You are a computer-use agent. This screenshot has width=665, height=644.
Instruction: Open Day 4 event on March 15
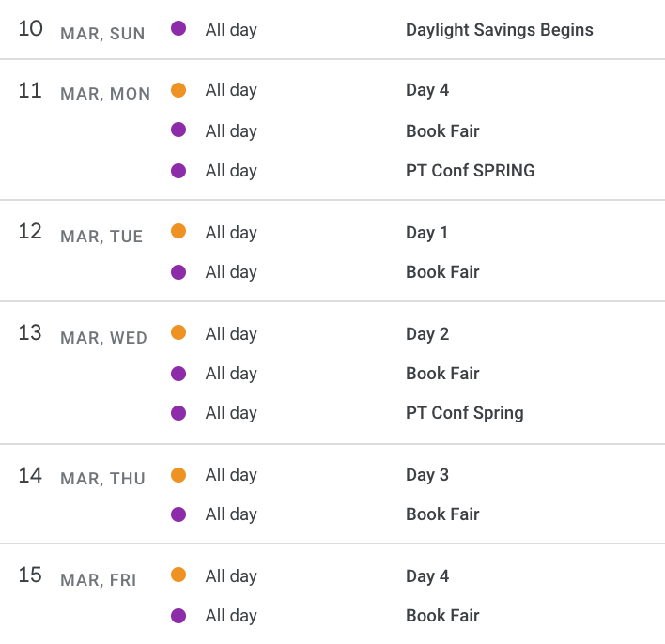point(427,575)
